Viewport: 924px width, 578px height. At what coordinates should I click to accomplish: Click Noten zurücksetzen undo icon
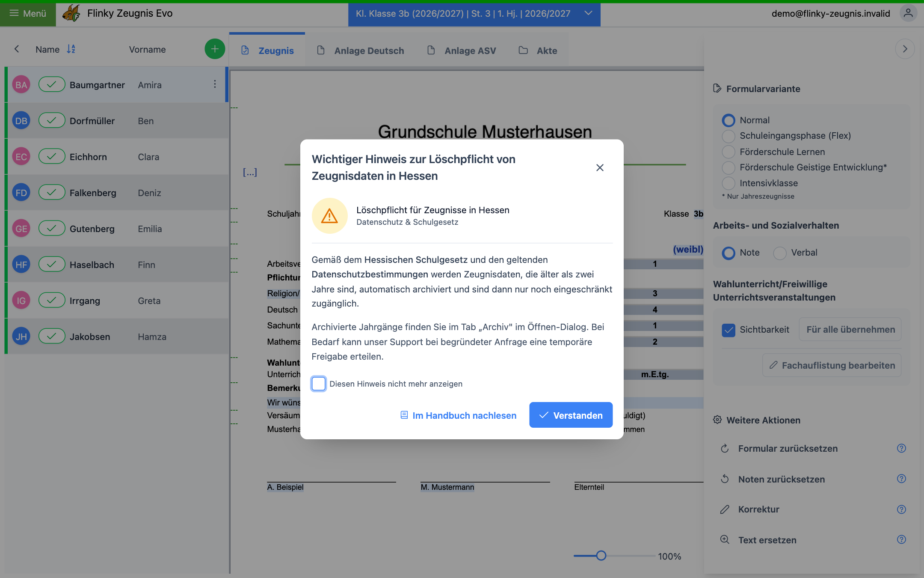725,479
